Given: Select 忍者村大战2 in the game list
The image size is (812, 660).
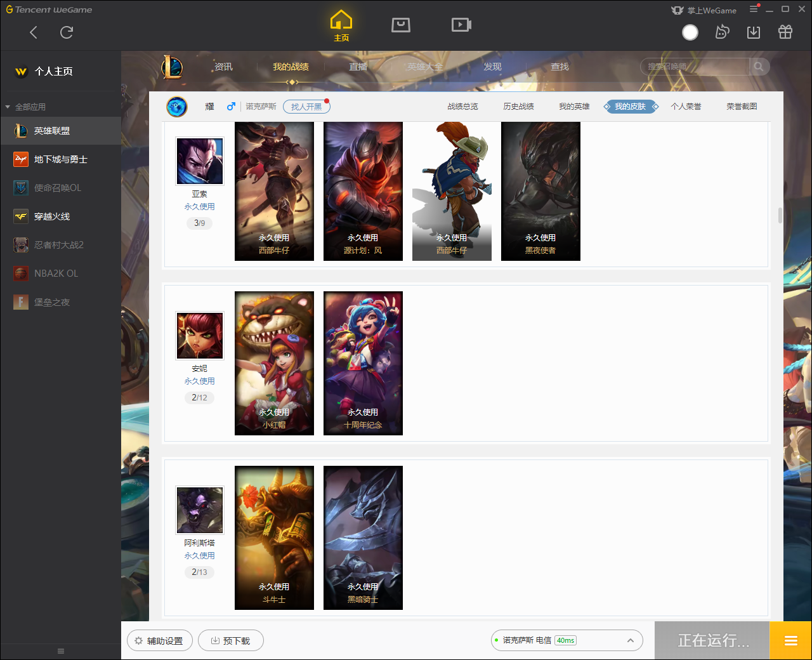Looking at the screenshot, I should (60, 245).
